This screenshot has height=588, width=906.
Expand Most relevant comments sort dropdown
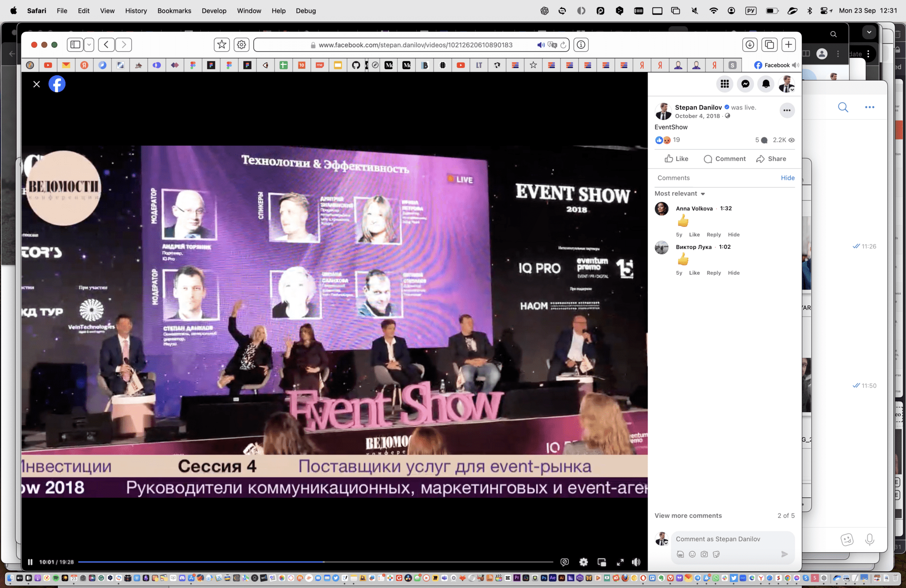point(680,193)
